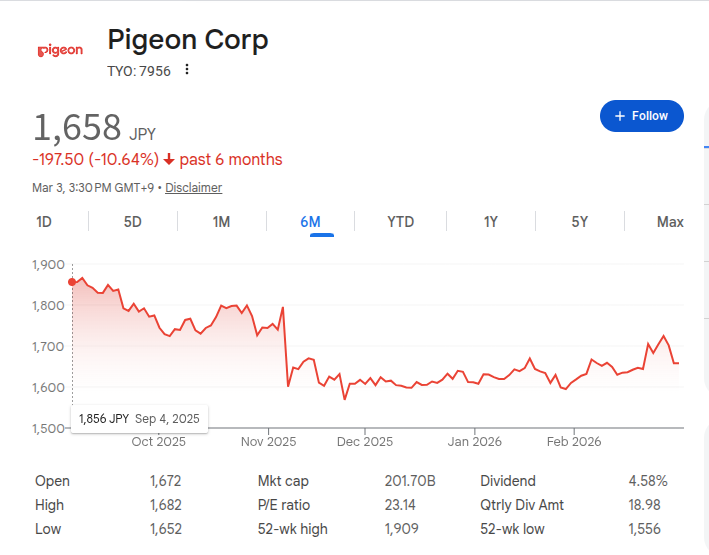Screen dimensions: 709x555
Task: Click the red down arrow change indicator
Action: (x=169, y=160)
